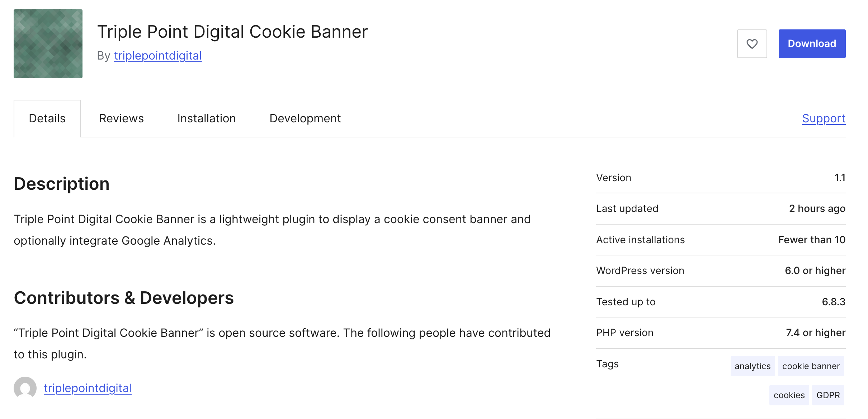The height and width of the screenshot is (419, 868).
Task: Click the green plugin icon thumbnail
Action: coord(48,44)
